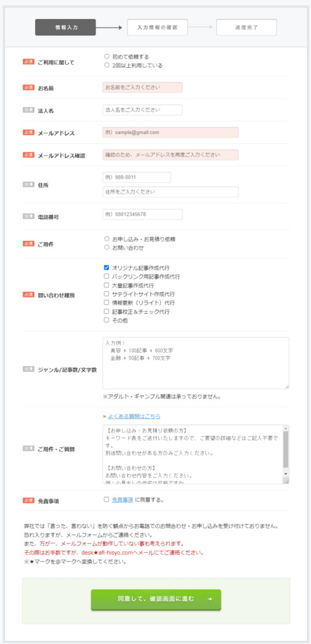Choose the お問い合わせ radio option
Image resolution: width=311 pixels, height=644 pixels.
pyautogui.click(x=107, y=248)
